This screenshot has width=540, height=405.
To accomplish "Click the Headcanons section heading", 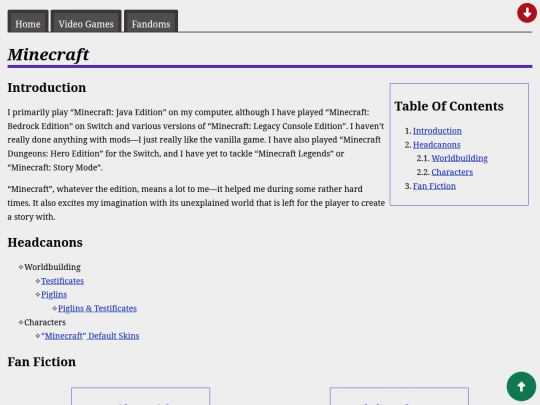I will pos(45,242).
